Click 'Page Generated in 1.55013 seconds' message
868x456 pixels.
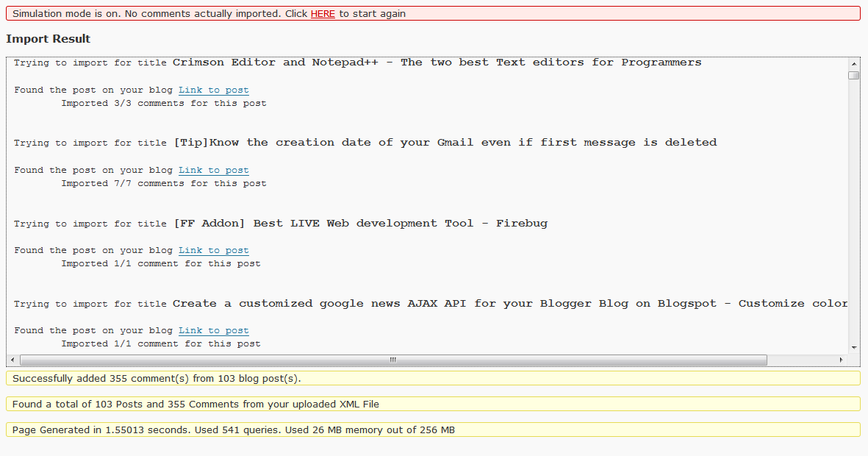[433, 430]
